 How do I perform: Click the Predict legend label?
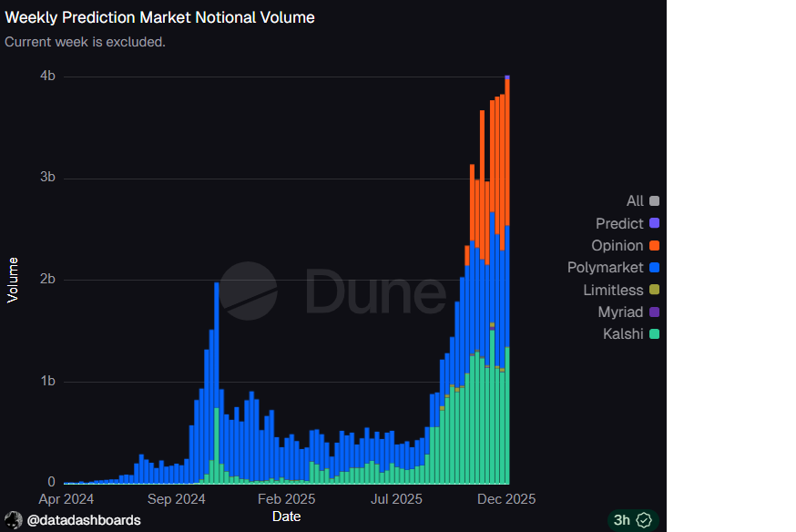(619, 223)
